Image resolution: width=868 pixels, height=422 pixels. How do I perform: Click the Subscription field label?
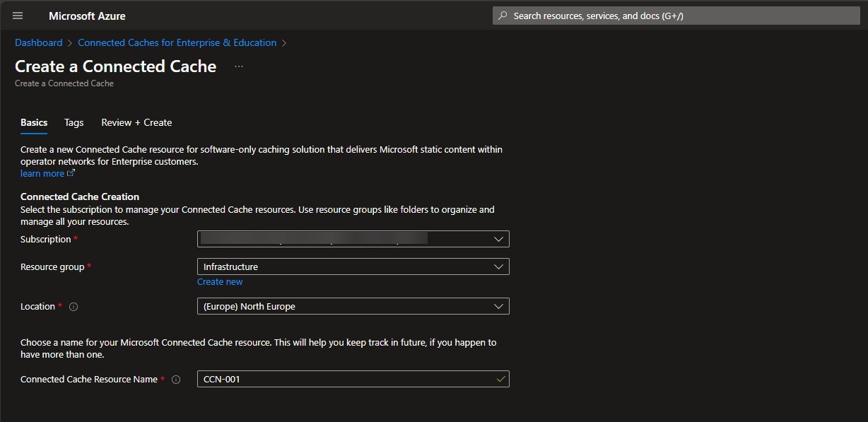46,239
